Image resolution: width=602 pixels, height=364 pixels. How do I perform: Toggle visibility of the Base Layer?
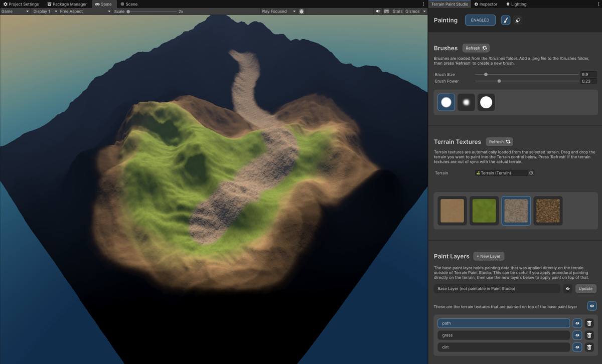[x=567, y=288]
